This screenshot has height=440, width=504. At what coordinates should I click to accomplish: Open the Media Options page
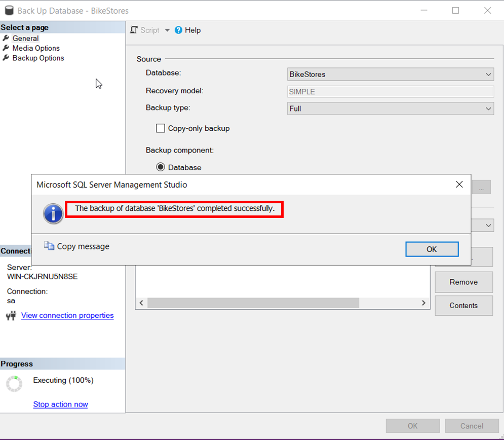click(36, 48)
